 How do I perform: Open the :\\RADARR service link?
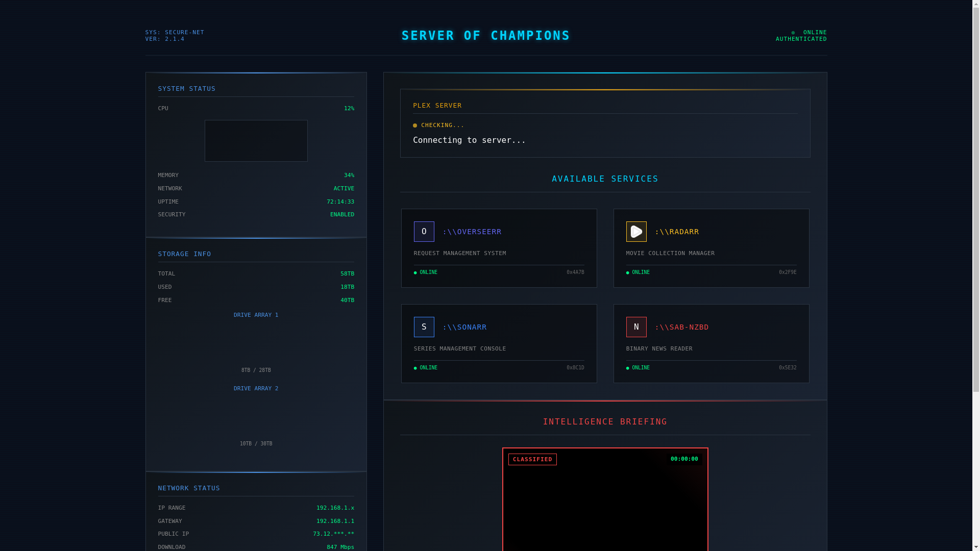pyautogui.click(x=677, y=232)
